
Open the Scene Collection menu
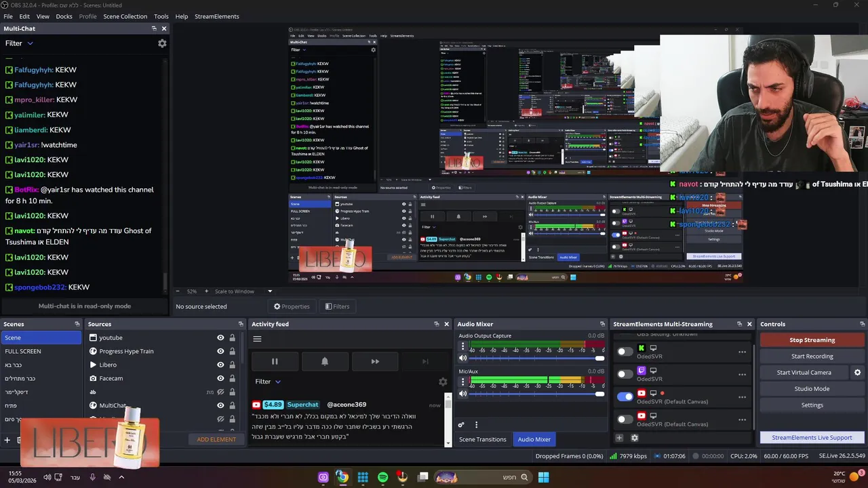pos(125,16)
